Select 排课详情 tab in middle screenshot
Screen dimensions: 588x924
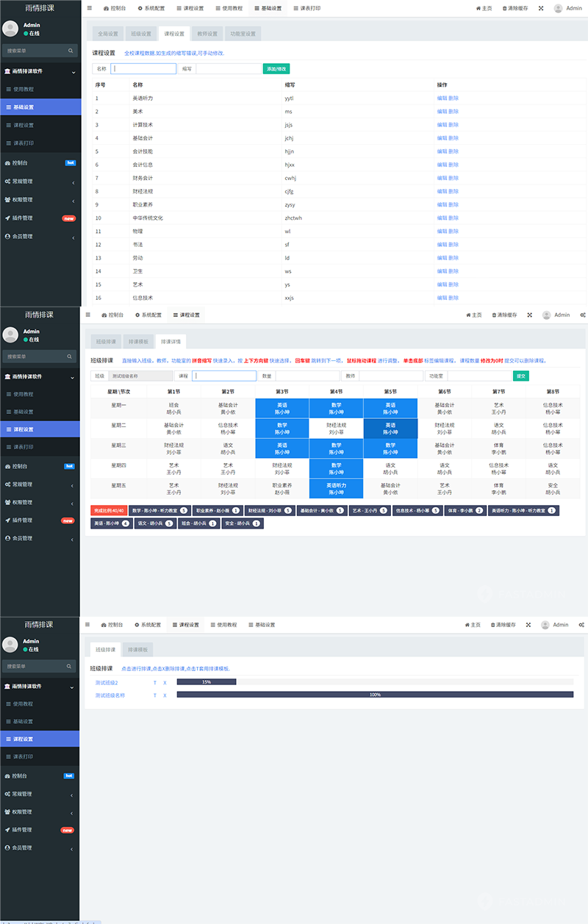pyautogui.click(x=172, y=342)
